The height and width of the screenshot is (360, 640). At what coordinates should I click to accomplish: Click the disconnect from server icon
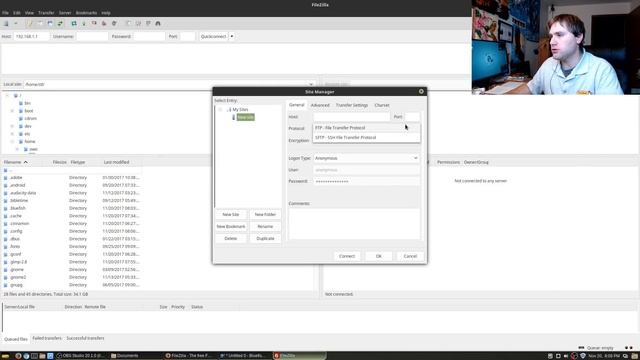[104, 23]
